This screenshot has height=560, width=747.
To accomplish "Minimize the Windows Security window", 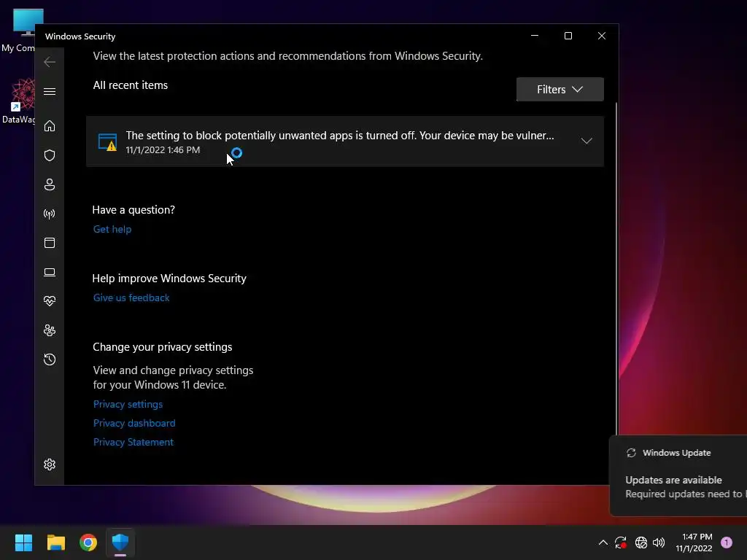I will pos(535,36).
